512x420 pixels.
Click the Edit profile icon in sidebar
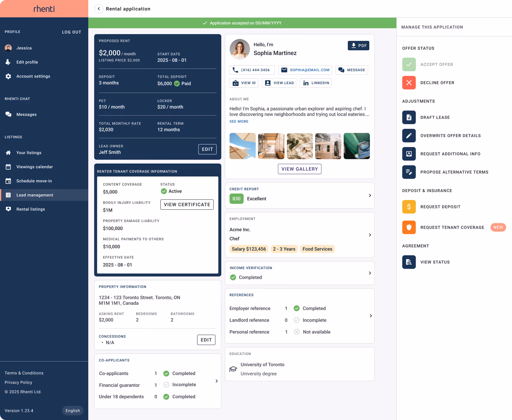[8, 62]
